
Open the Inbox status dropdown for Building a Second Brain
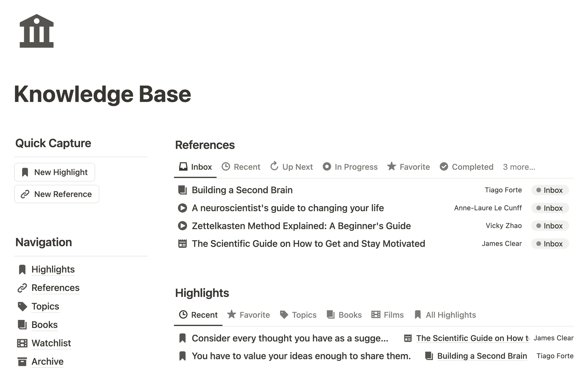(550, 190)
